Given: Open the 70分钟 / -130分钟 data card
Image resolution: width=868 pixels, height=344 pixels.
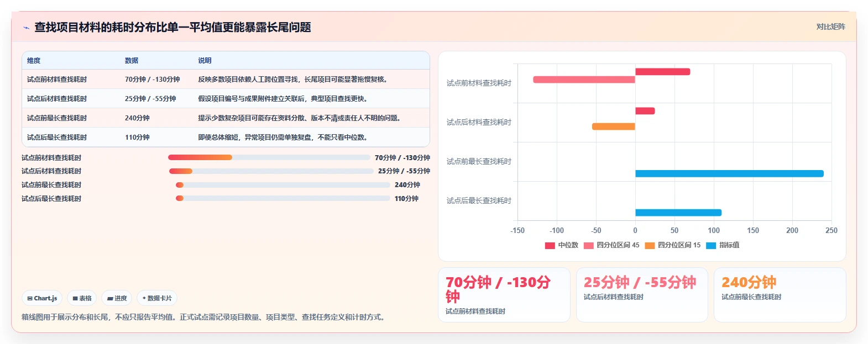Looking at the screenshot, I should click(x=504, y=295).
